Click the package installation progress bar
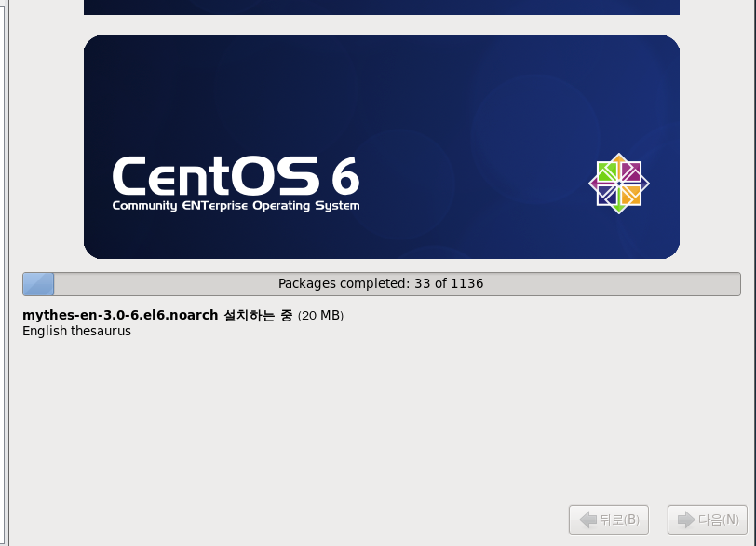This screenshot has height=546, width=756. (382, 283)
